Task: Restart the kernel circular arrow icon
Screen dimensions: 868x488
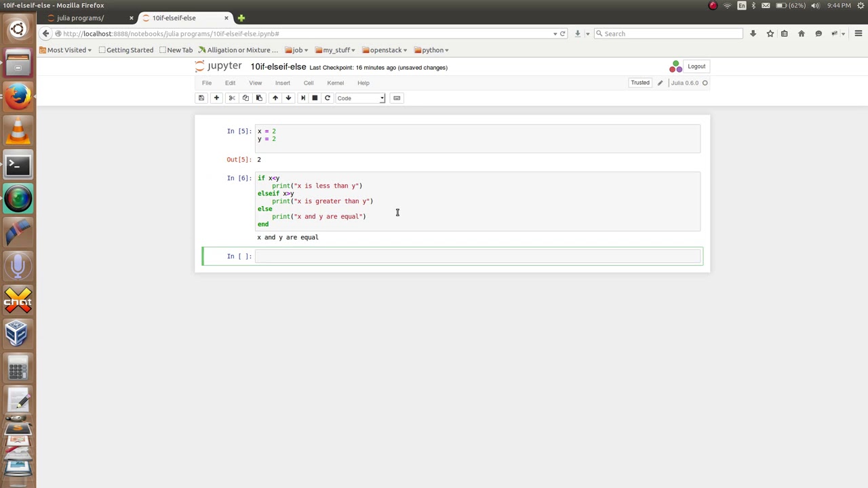Action: [x=328, y=98]
